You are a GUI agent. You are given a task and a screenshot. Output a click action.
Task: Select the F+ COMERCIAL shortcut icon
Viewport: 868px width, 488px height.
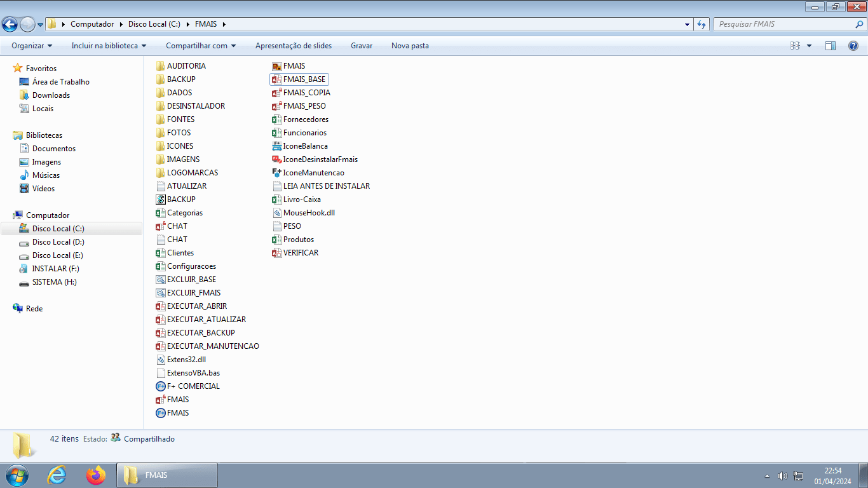(161, 386)
